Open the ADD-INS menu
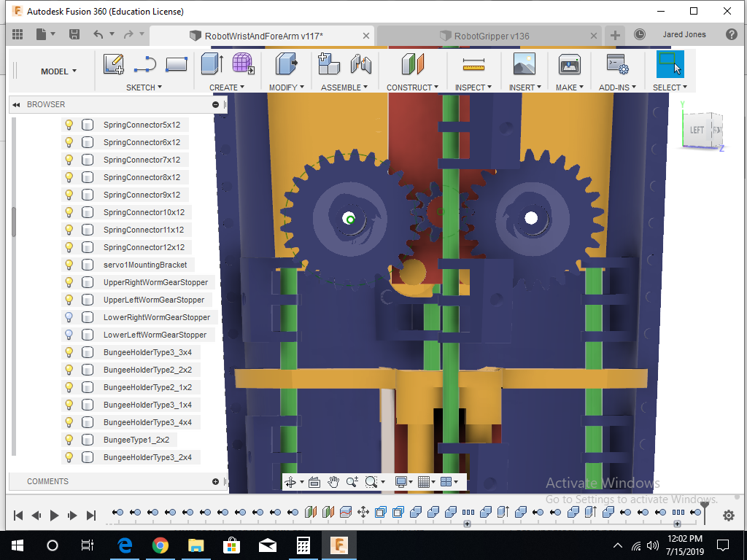Screen dimensions: 747x560 (x=617, y=87)
